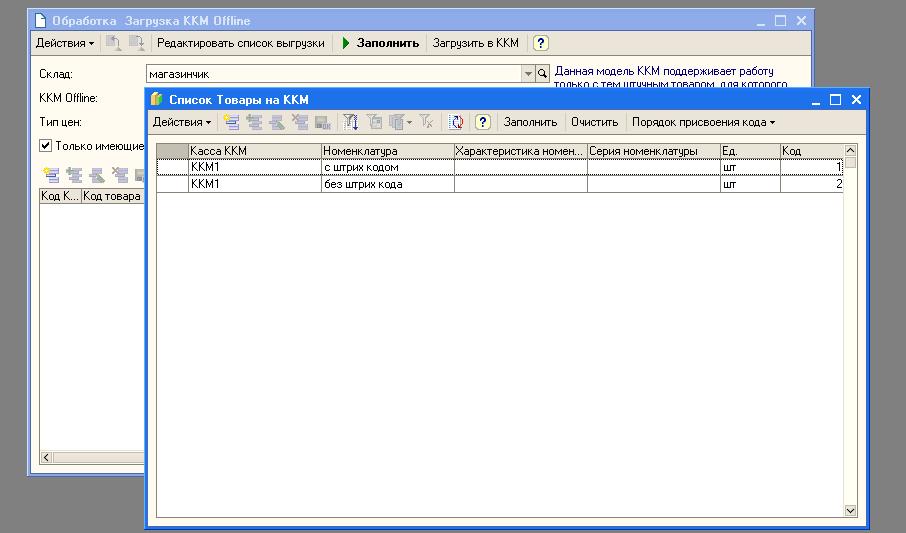
Task: Click Add new row icon in Список Товары toolbar
Action: 232,122
